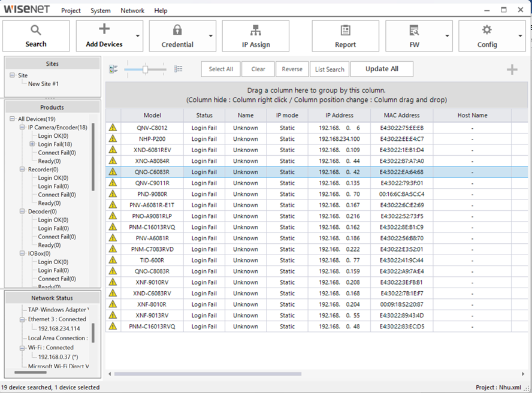Click the FW firmware icon

click(414, 30)
